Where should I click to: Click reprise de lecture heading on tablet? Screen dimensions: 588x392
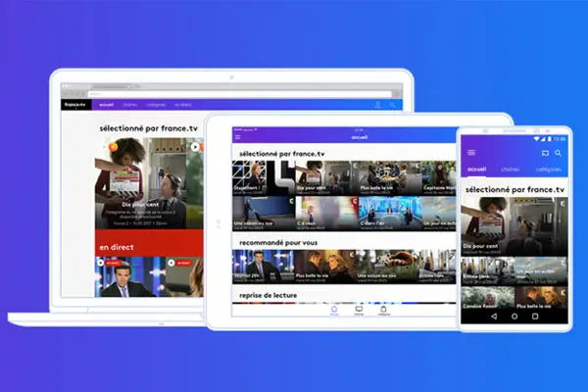(269, 296)
